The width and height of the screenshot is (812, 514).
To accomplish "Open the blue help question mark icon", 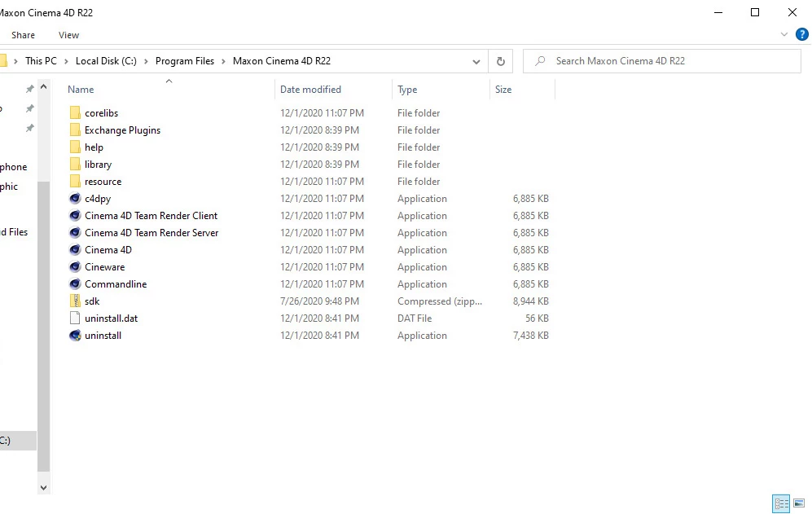I will (x=801, y=35).
